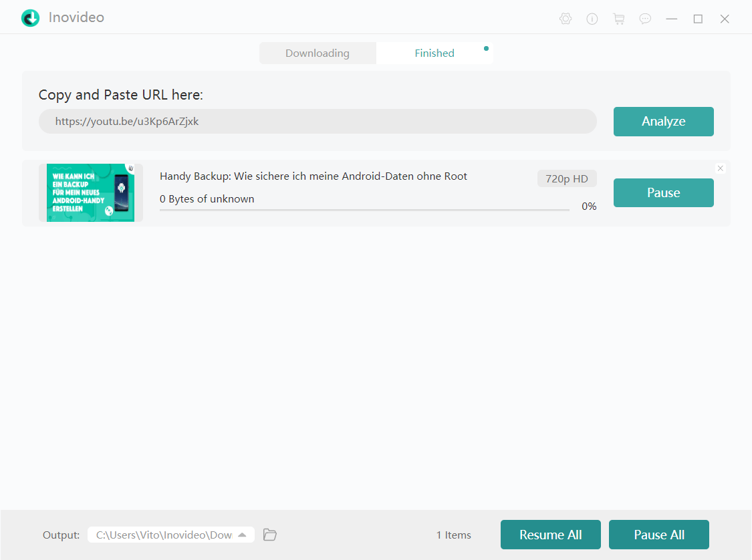Click the '0 Bytes of unknown' status text
This screenshot has height=560, width=752.
(207, 199)
